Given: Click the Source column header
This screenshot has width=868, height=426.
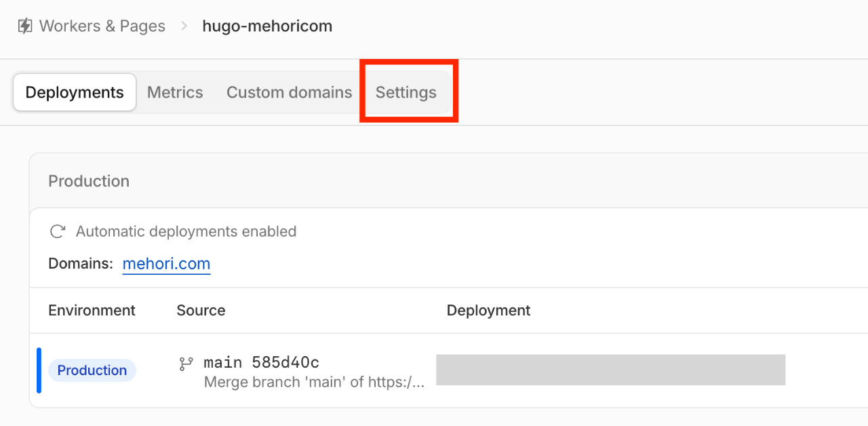Looking at the screenshot, I should coord(201,311).
